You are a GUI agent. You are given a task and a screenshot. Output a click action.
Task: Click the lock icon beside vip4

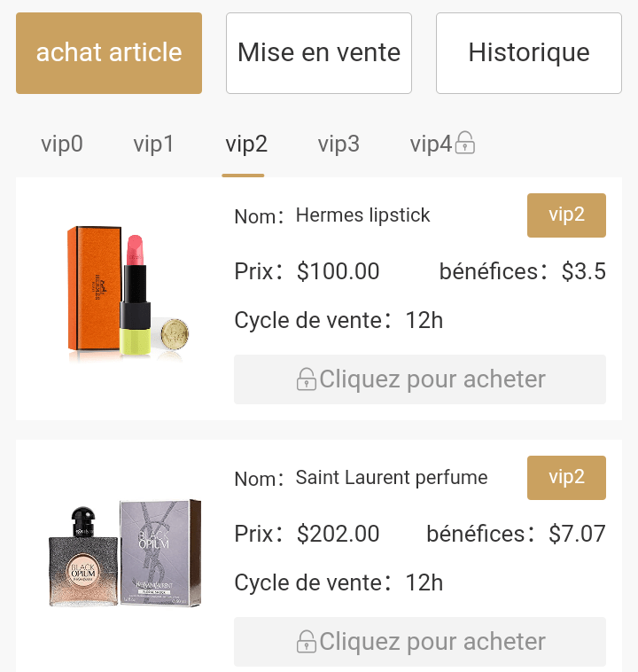click(x=465, y=144)
